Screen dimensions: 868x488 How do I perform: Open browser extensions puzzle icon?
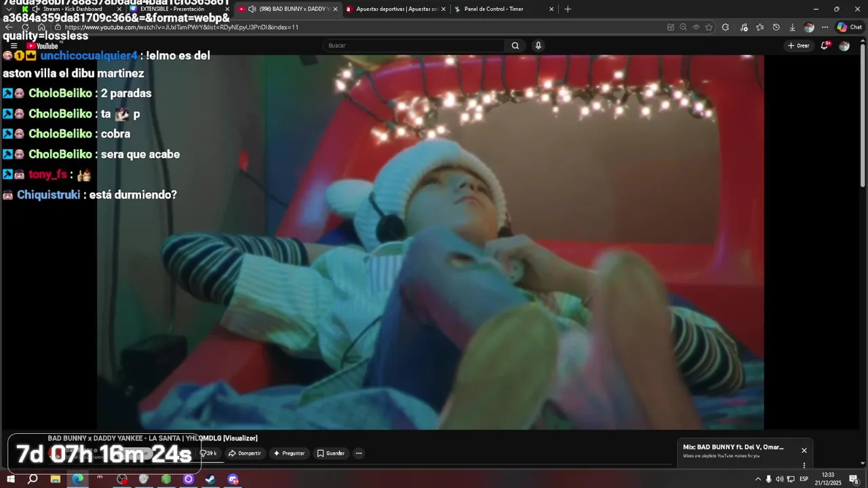point(725,27)
